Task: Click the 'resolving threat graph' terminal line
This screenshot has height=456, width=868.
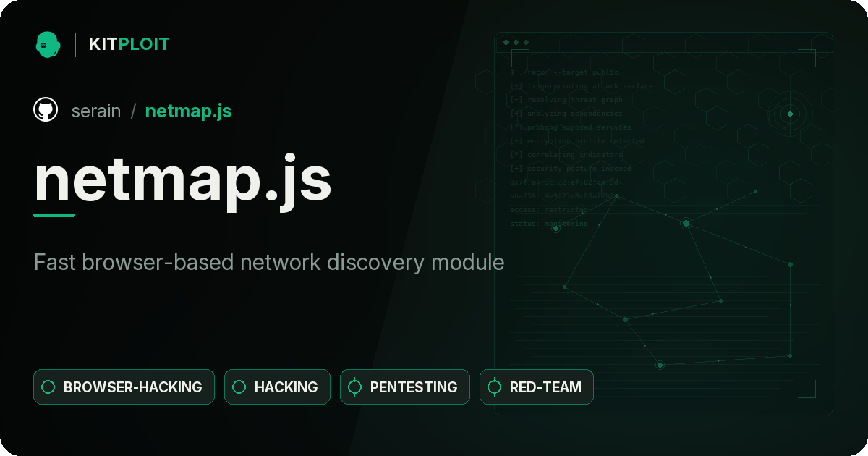Action: pos(566,100)
